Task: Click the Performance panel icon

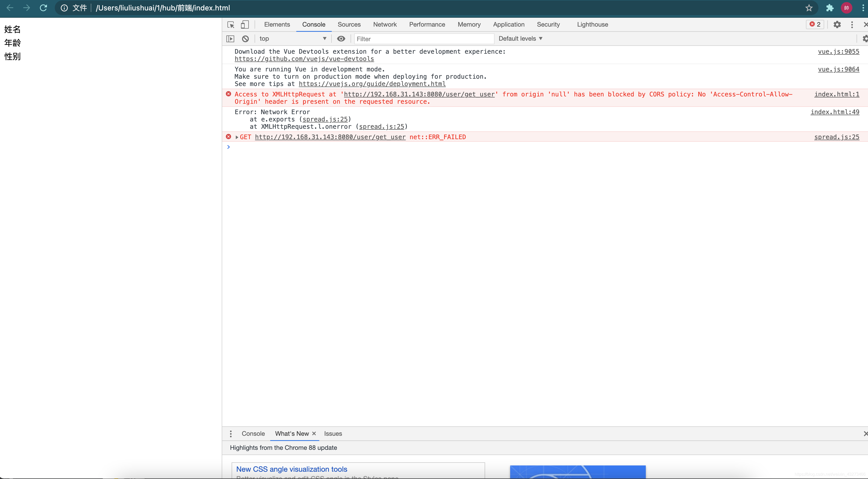Action: pyautogui.click(x=427, y=24)
